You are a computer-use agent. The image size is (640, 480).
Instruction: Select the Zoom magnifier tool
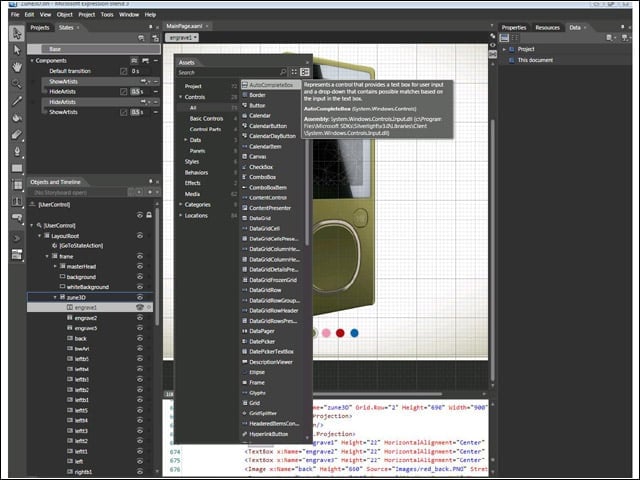click(x=17, y=84)
